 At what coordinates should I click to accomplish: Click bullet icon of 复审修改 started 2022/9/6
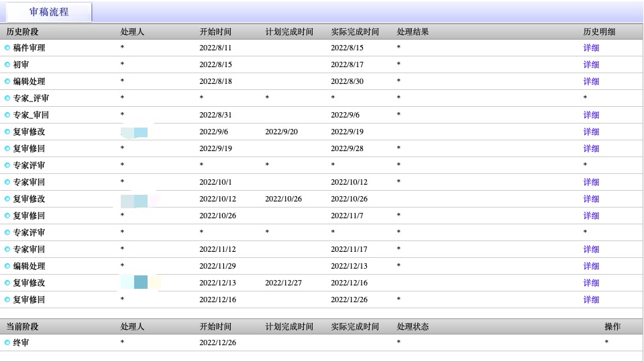pos(7,132)
